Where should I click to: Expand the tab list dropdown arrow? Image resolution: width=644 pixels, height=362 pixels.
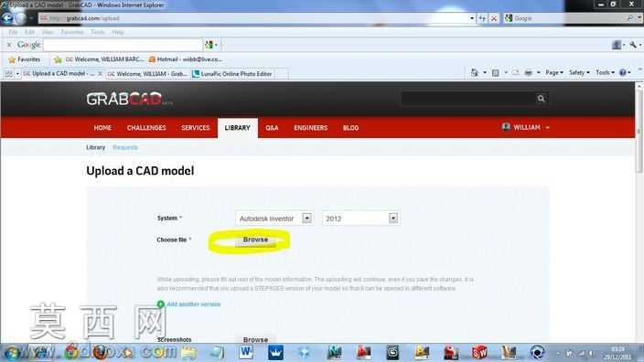coord(17,74)
